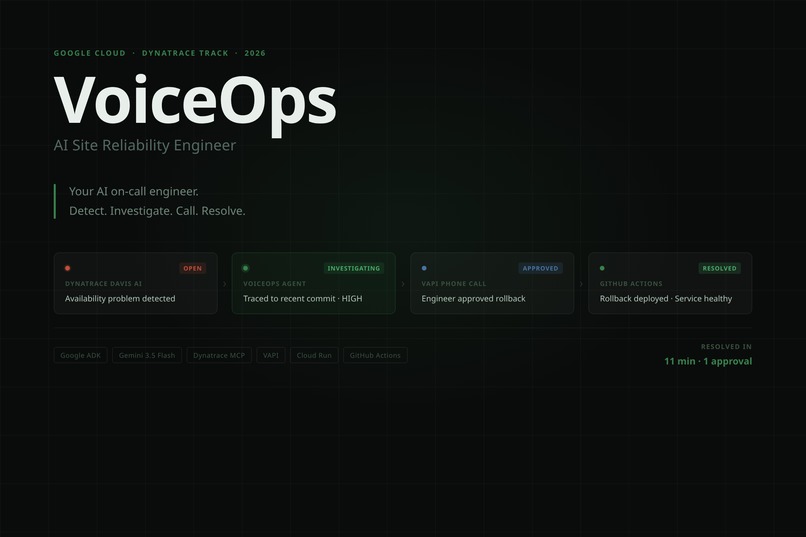Click the 'GITHUB ACTIONS' card label
The width and height of the screenshot is (806, 537).
[x=631, y=284]
